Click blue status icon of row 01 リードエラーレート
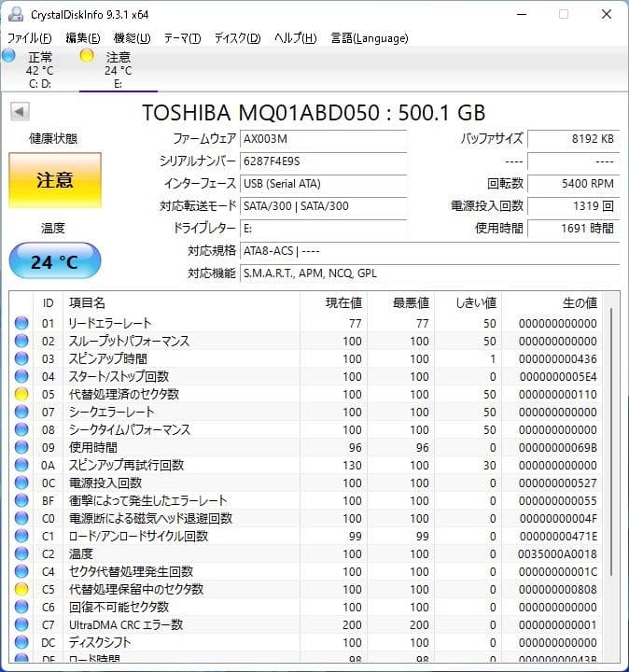Image resolution: width=629 pixels, height=672 pixels. (x=21, y=323)
